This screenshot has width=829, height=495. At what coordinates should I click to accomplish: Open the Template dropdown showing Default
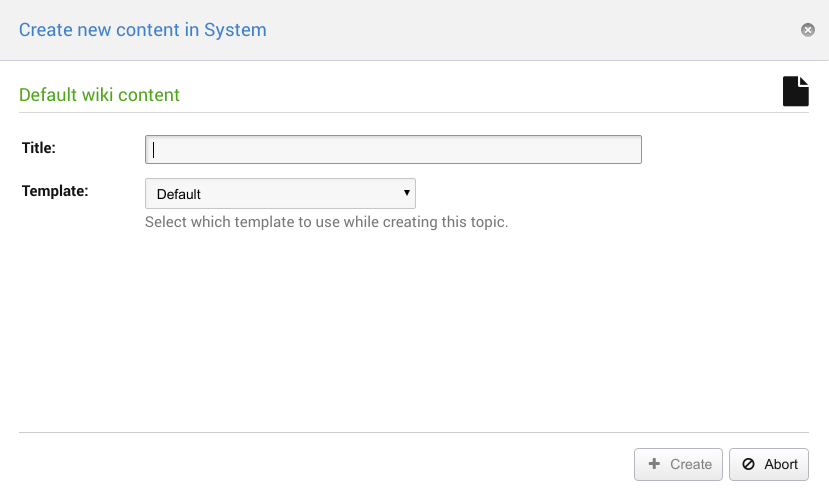pyautogui.click(x=280, y=193)
